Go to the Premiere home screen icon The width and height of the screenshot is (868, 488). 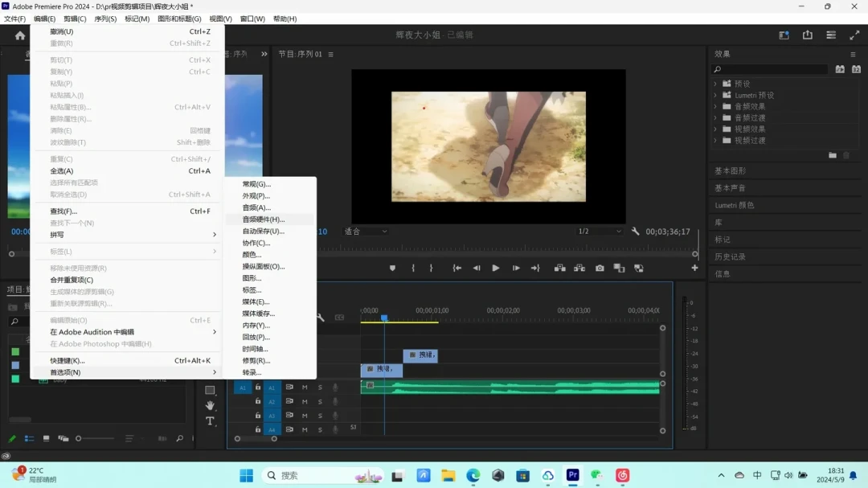click(20, 35)
